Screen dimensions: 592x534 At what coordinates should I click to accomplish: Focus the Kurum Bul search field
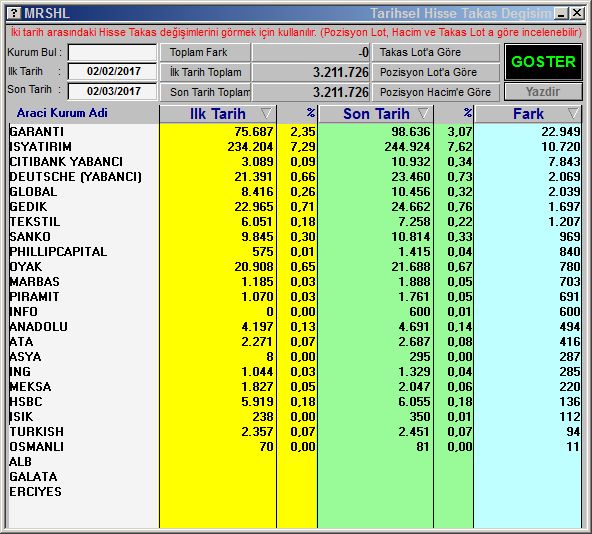click(x=112, y=52)
